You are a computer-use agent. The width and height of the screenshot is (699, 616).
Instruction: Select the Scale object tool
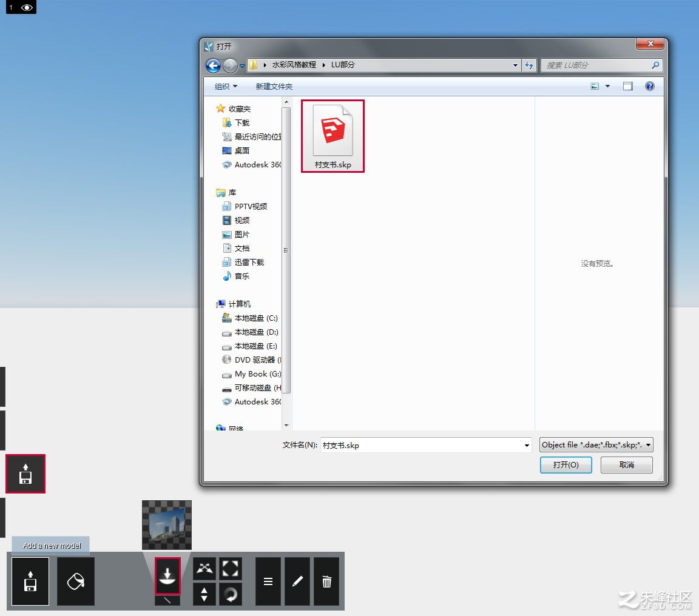230,568
